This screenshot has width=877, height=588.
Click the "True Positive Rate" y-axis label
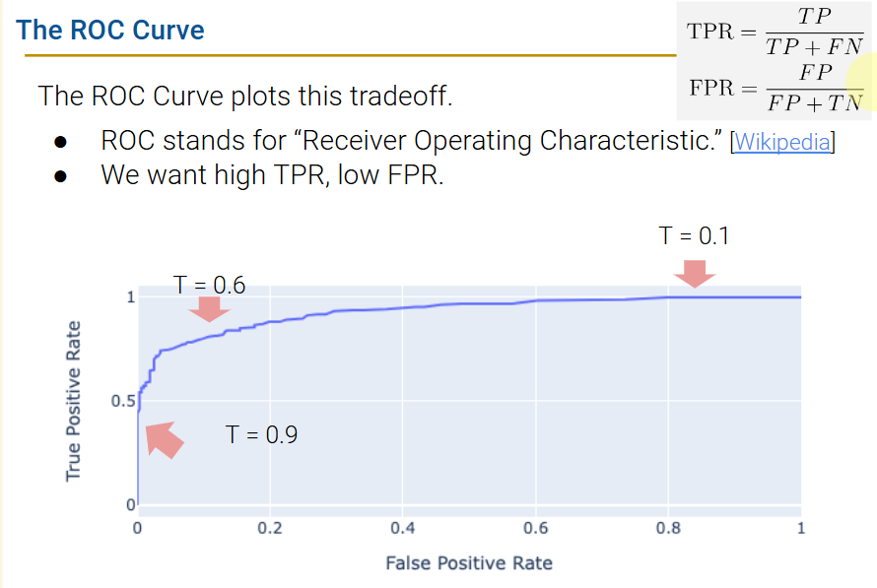pos(74,400)
